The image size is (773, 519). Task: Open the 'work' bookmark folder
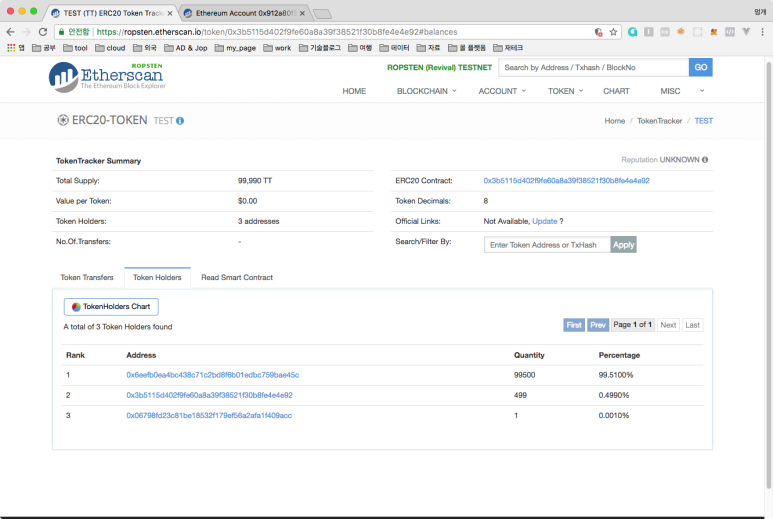pos(277,48)
